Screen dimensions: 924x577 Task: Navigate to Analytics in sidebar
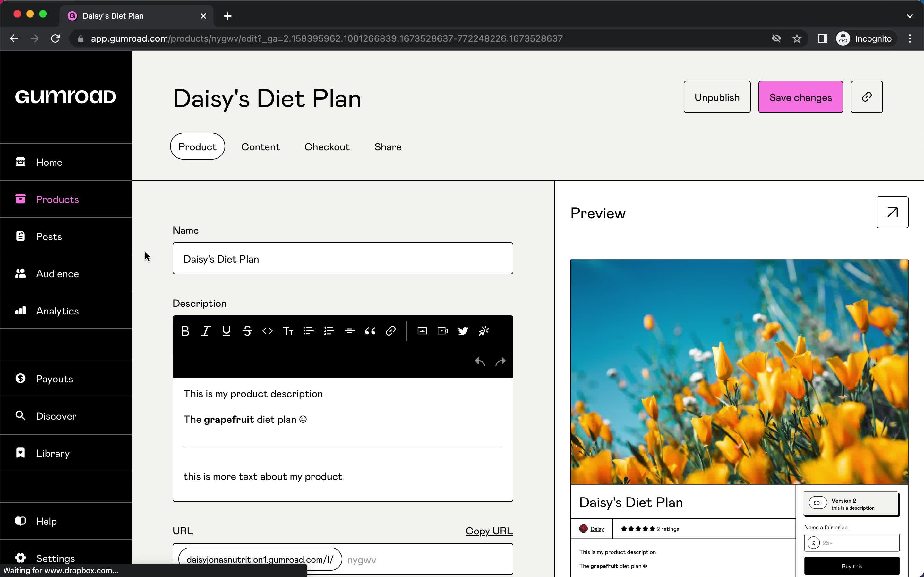point(56,310)
